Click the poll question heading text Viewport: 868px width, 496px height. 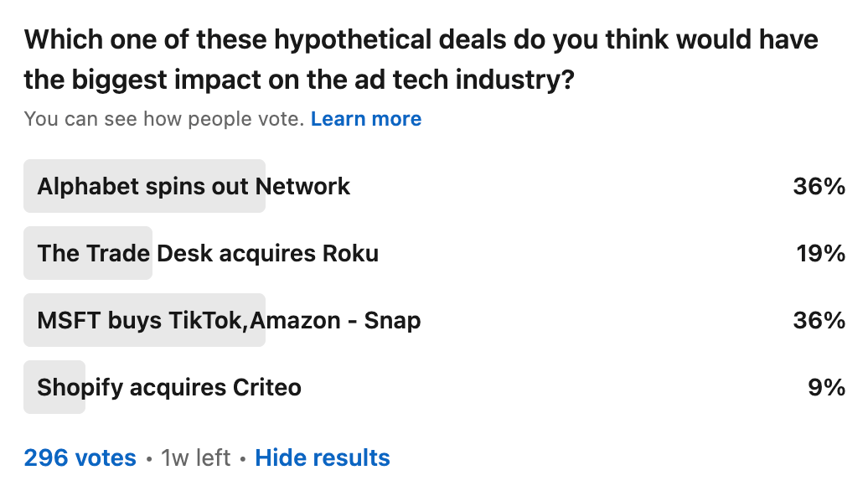pyautogui.click(x=421, y=59)
